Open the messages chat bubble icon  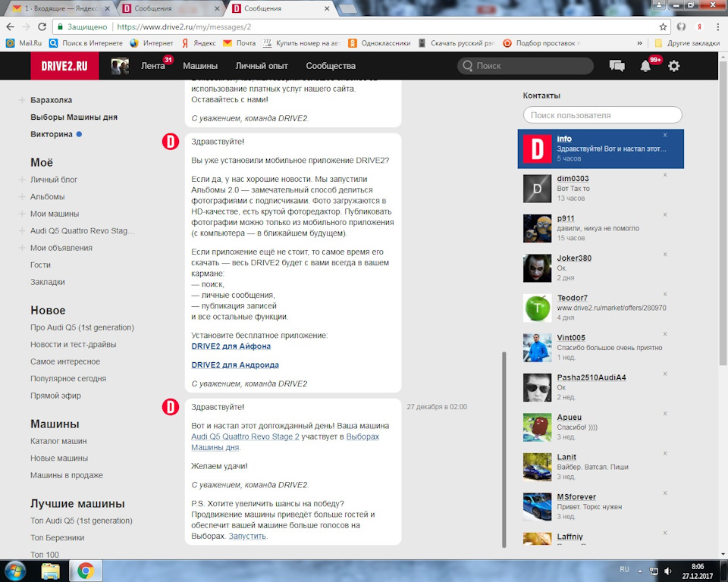[617, 66]
